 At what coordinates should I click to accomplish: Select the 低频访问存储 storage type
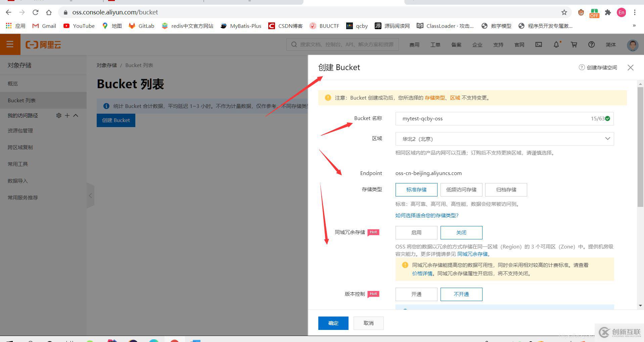(x=461, y=189)
